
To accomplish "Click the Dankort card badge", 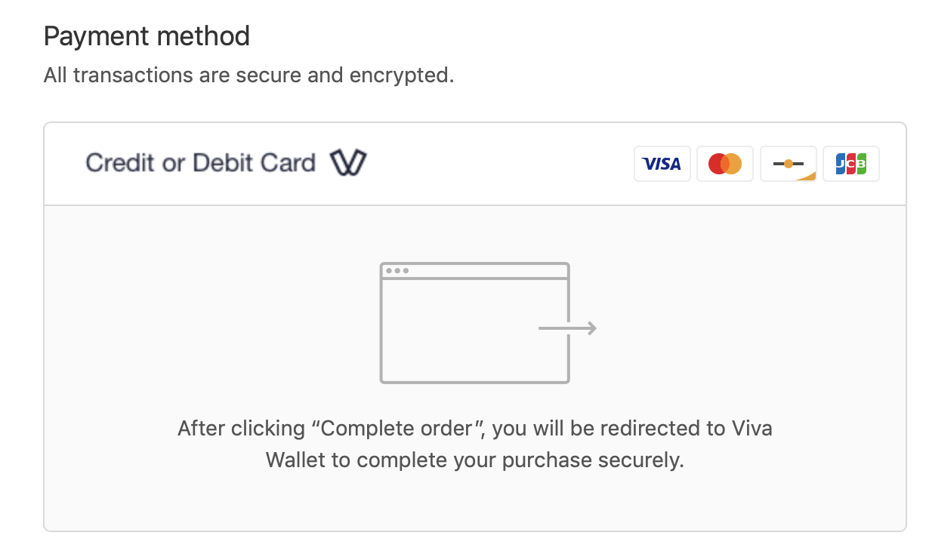I will 788,163.
